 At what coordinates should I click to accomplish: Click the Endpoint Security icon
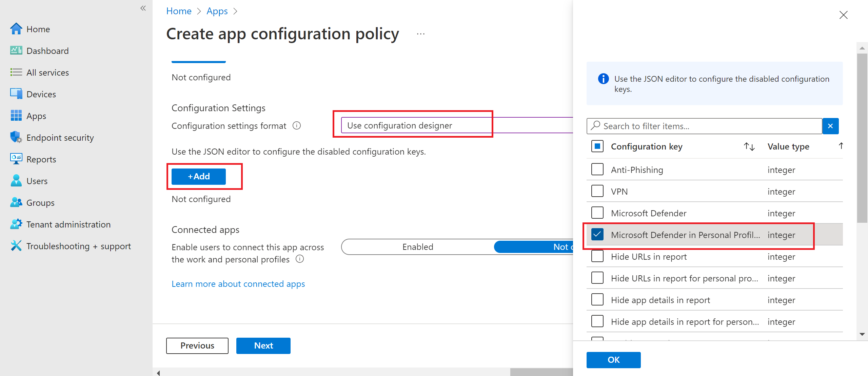pyautogui.click(x=15, y=137)
